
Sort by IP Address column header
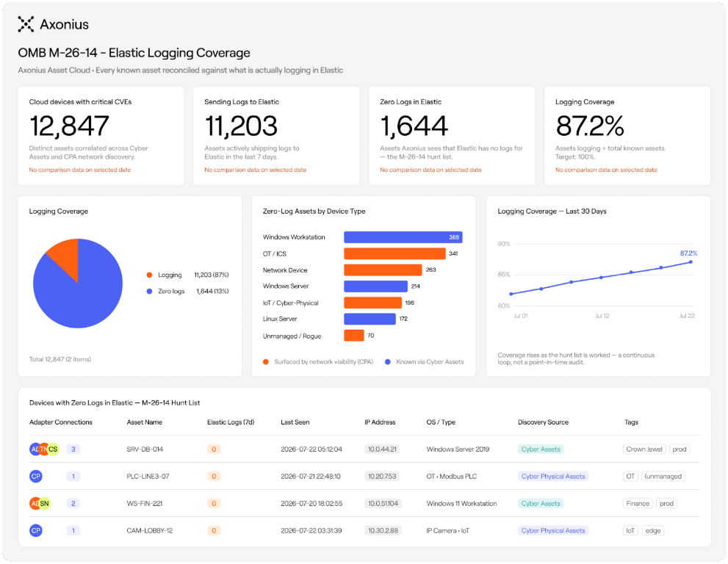[x=380, y=422]
